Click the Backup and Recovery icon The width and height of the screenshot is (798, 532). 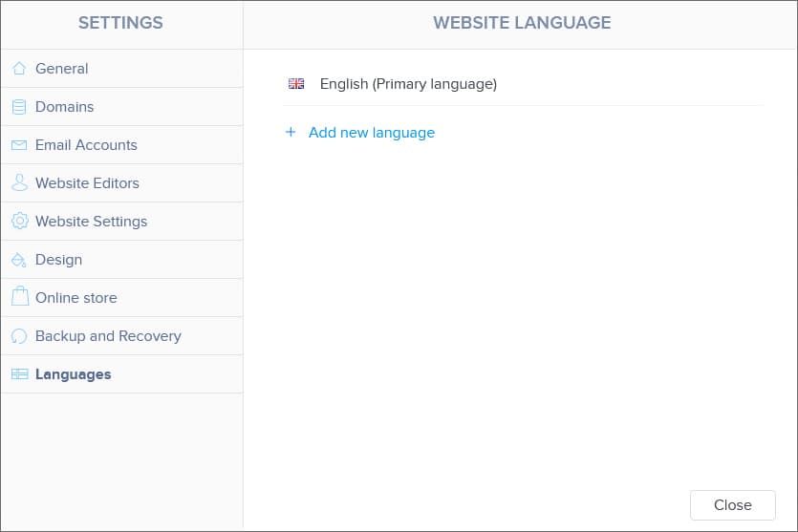[x=19, y=336]
